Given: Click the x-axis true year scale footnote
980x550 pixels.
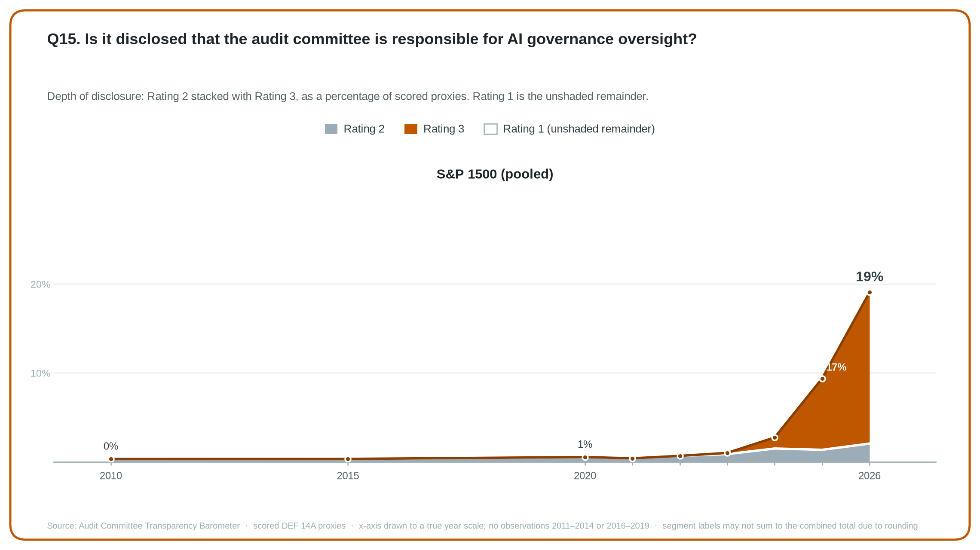Looking at the screenshot, I should pos(504,526).
